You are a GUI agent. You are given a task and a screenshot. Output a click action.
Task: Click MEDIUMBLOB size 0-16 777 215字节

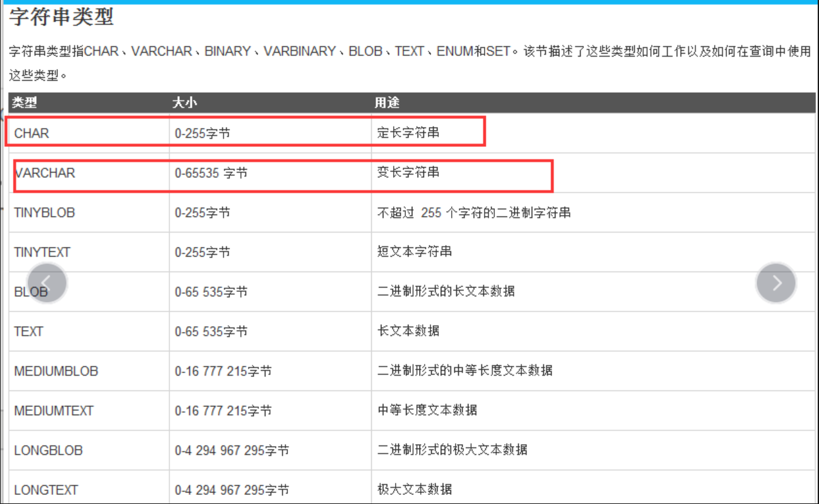(x=271, y=371)
